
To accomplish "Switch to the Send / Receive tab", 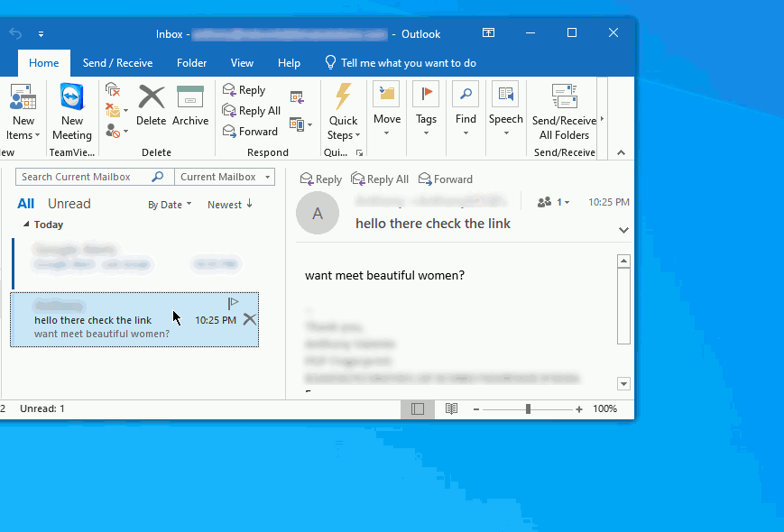I will (x=117, y=62).
